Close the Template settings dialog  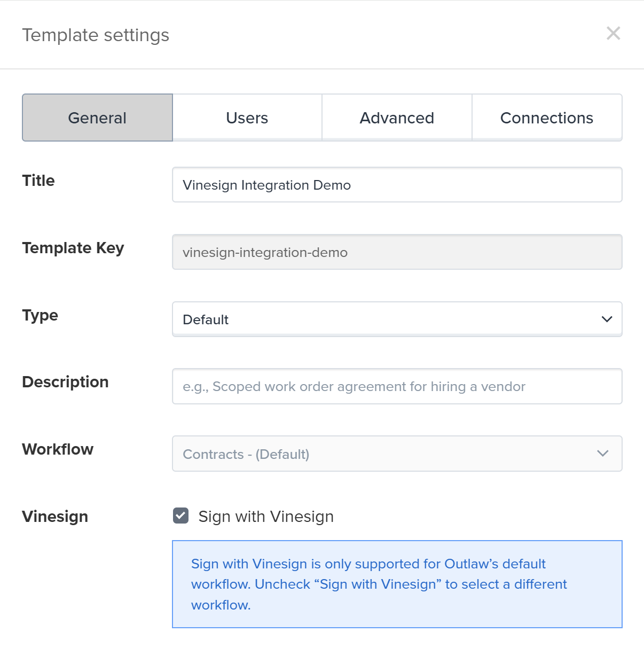click(x=613, y=33)
